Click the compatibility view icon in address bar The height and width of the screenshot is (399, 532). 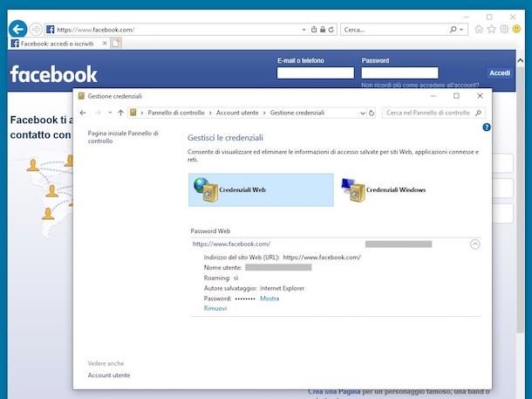314,30
